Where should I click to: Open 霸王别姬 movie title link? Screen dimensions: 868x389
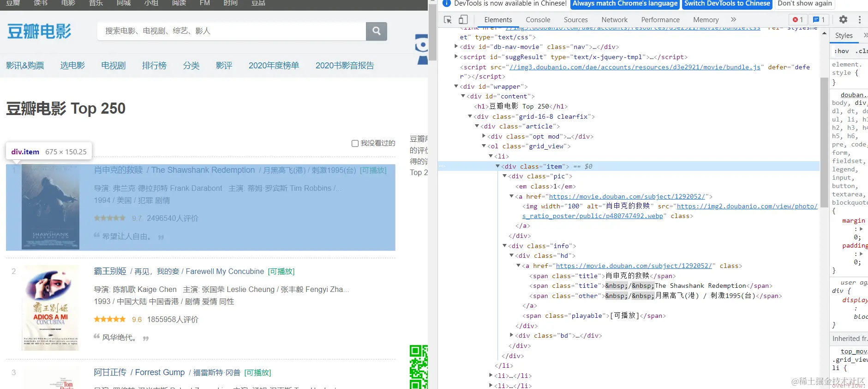(x=110, y=271)
